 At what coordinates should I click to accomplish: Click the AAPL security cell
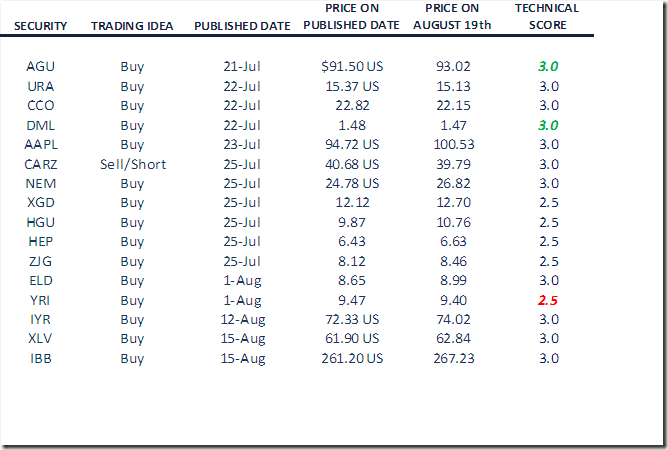tap(41, 144)
